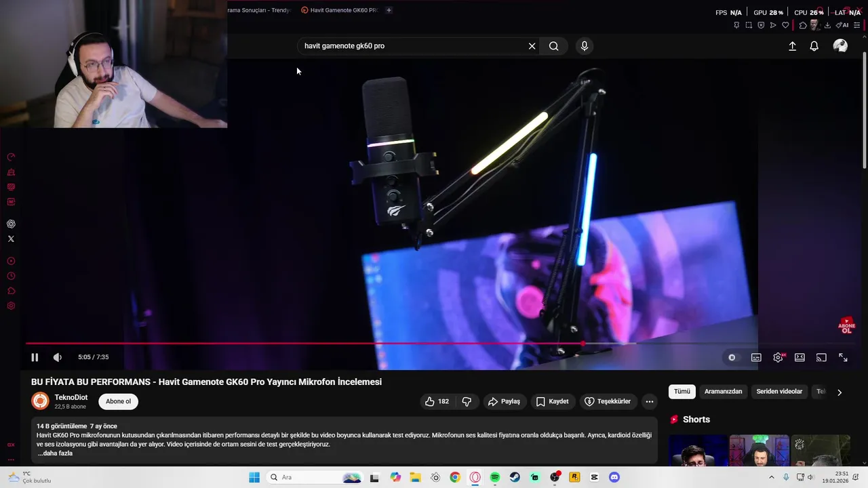Image resolution: width=868 pixels, height=488 pixels.
Task: Activate voice search microphone icon
Action: click(585, 46)
